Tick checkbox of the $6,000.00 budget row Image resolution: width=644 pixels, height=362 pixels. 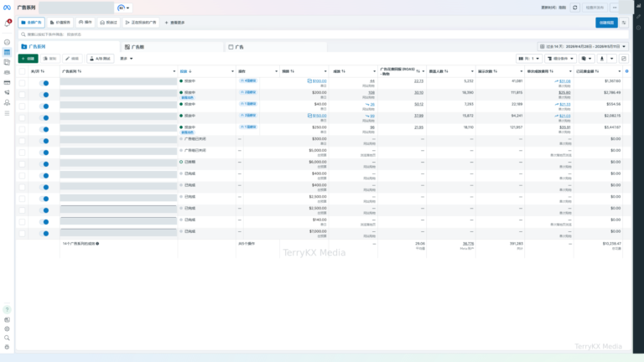click(x=22, y=164)
